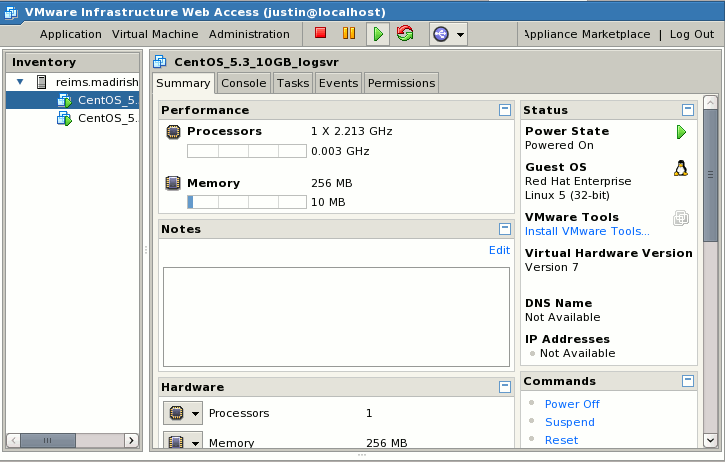
Task: Click the Linux penguin Guest OS icon
Action: point(681,168)
